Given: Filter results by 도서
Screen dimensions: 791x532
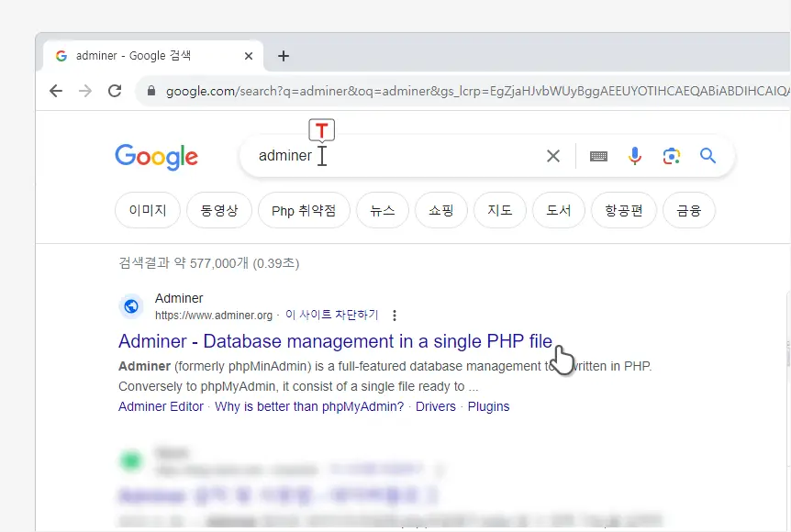Looking at the screenshot, I should (x=559, y=210).
